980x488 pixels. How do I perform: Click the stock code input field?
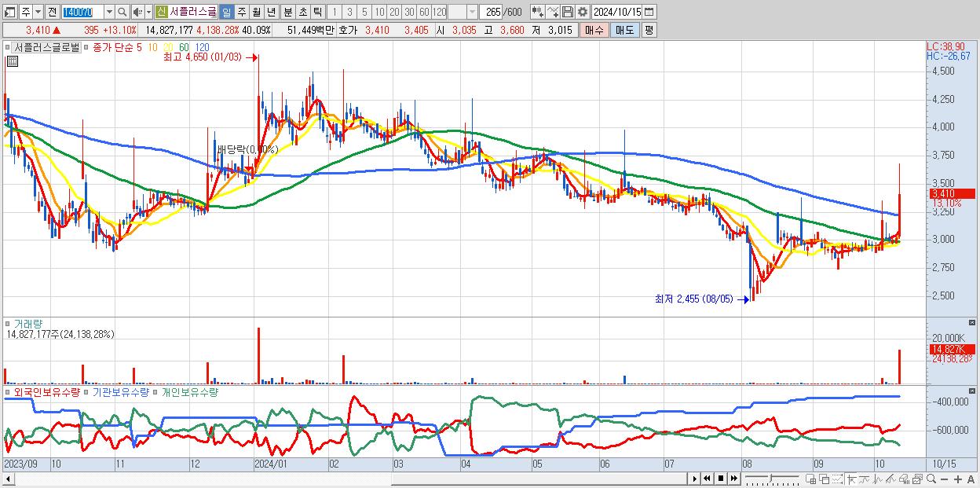(x=82, y=12)
